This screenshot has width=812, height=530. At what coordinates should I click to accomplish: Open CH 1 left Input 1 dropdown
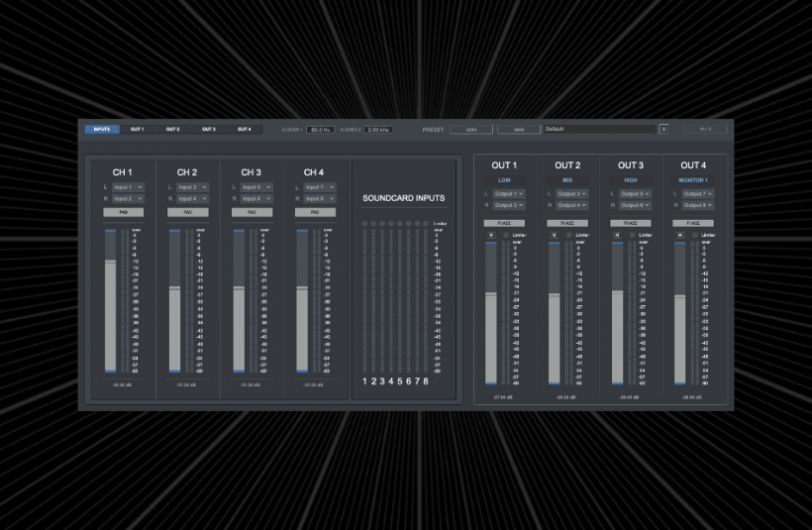click(x=128, y=186)
